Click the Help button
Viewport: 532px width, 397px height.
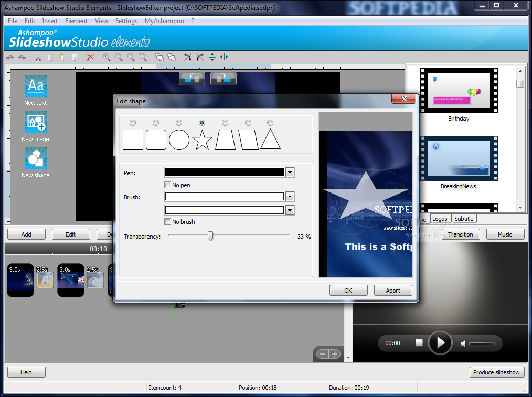point(26,372)
